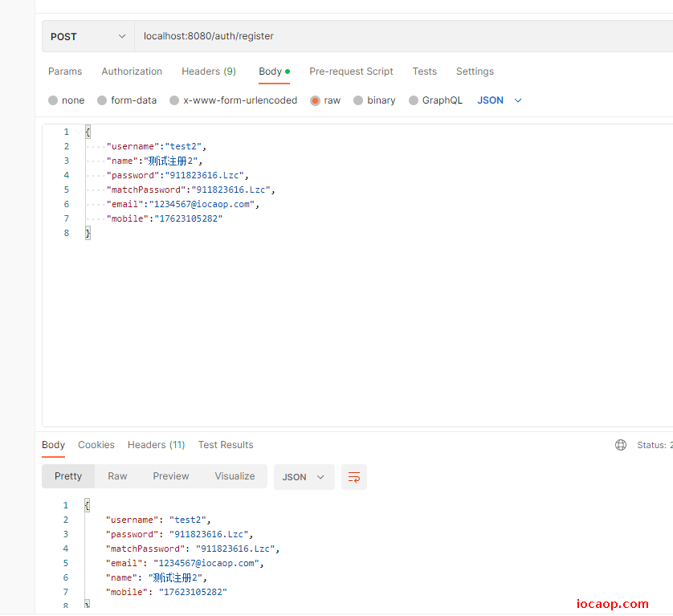Screen dimensions: 673x616
Task: Click the globe network information icon
Action: coord(621,445)
